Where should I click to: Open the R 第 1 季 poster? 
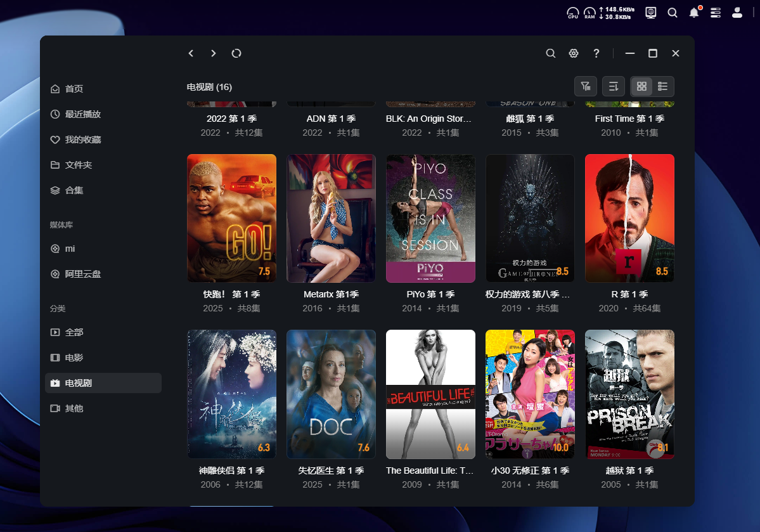point(629,218)
